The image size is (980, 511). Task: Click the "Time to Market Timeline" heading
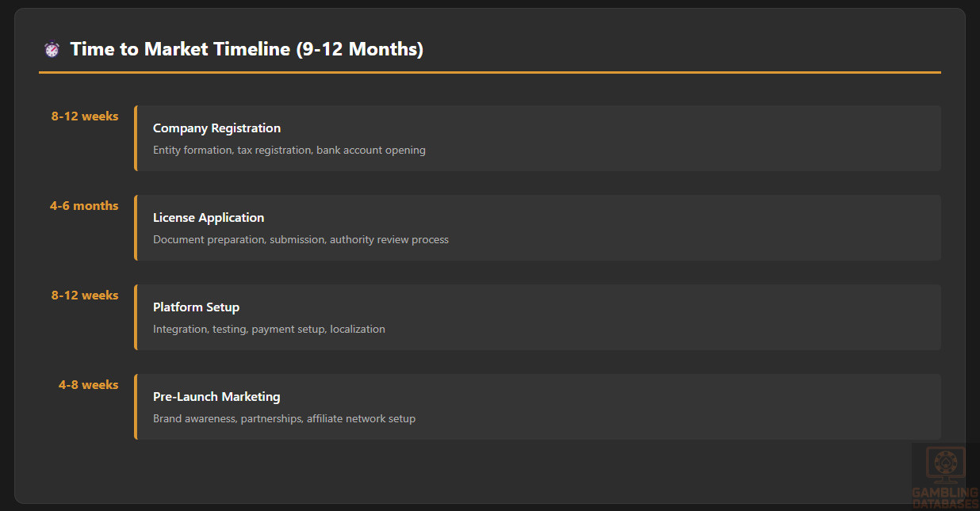[x=247, y=49]
